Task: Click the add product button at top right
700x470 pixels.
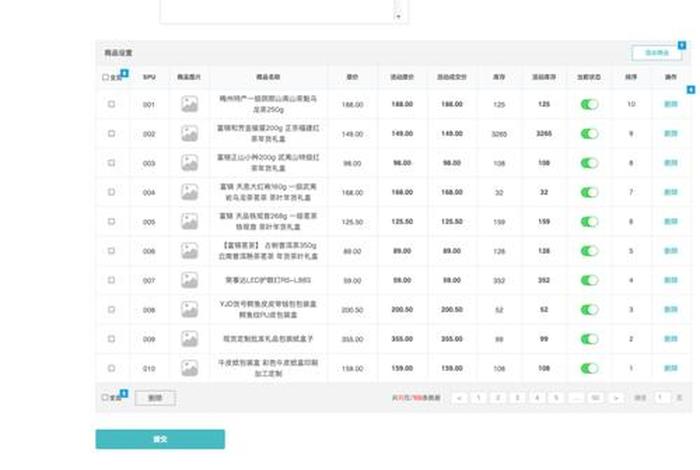Action: (657, 53)
